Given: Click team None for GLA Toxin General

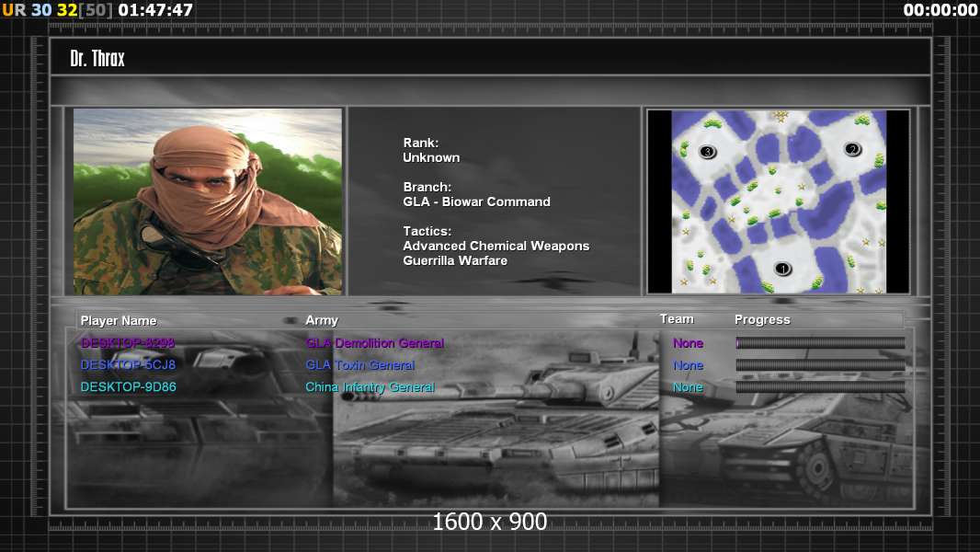Looking at the screenshot, I should [689, 365].
